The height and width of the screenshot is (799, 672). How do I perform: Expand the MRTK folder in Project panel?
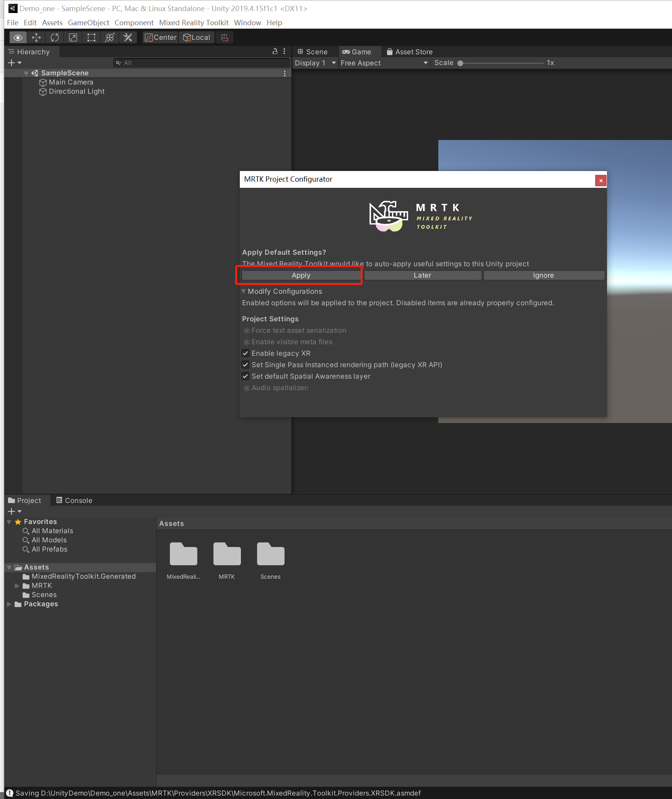pyautogui.click(x=17, y=585)
